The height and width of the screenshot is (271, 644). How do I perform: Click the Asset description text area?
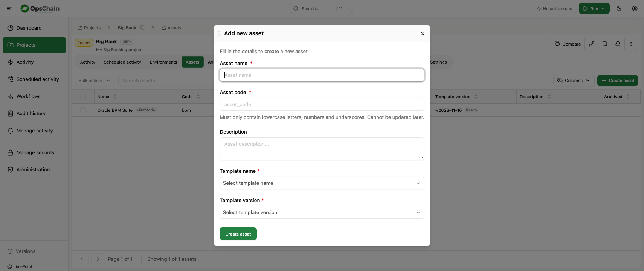(x=322, y=149)
